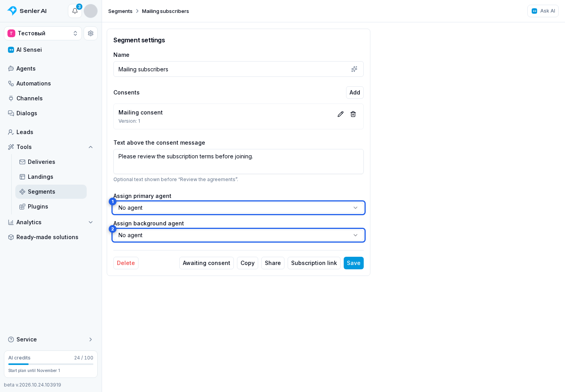
Task: Click the Mailing consent title text
Action: point(140,113)
